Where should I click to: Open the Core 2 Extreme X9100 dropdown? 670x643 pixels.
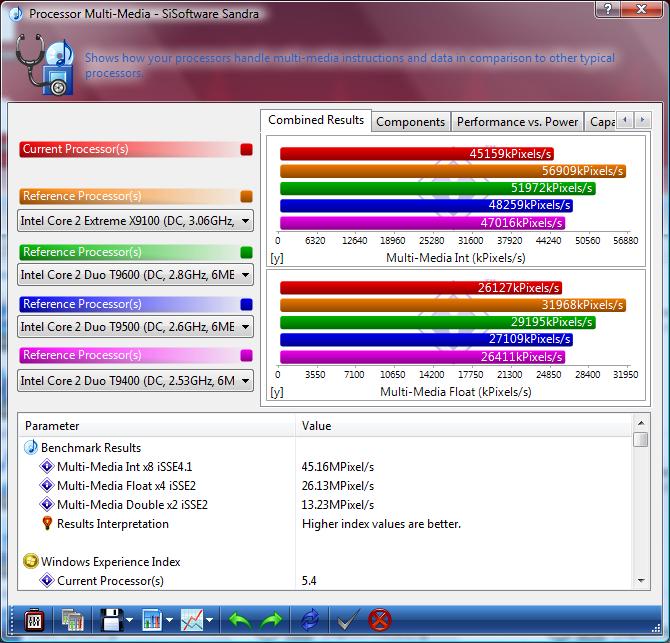(135, 221)
